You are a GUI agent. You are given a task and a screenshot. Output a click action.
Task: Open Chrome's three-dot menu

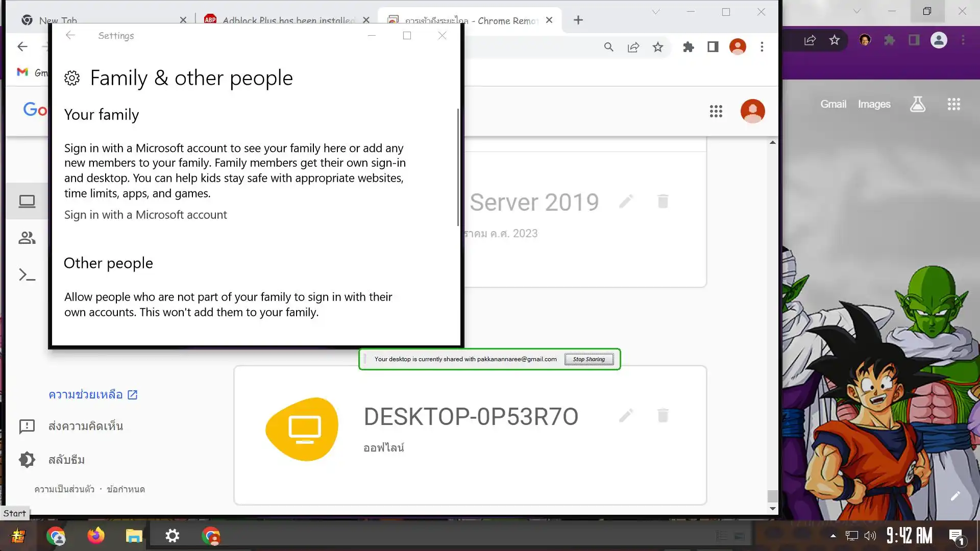point(762,47)
